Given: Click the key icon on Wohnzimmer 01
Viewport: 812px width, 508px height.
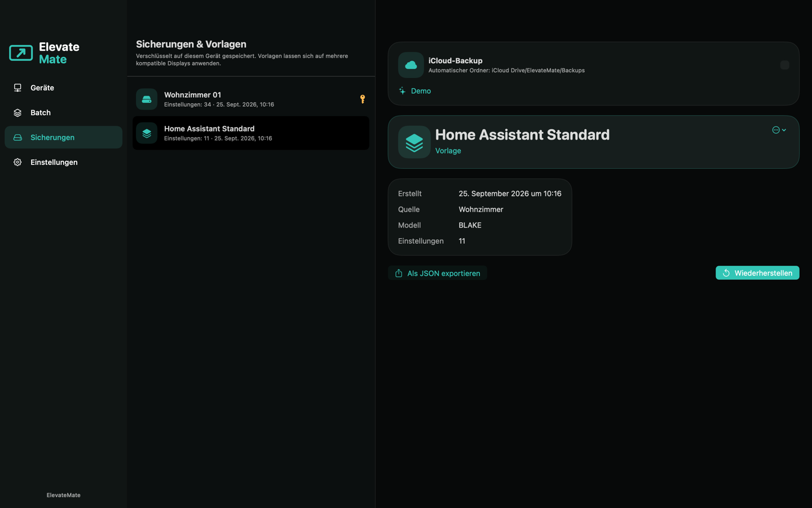Looking at the screenshot, I should 363,99.
